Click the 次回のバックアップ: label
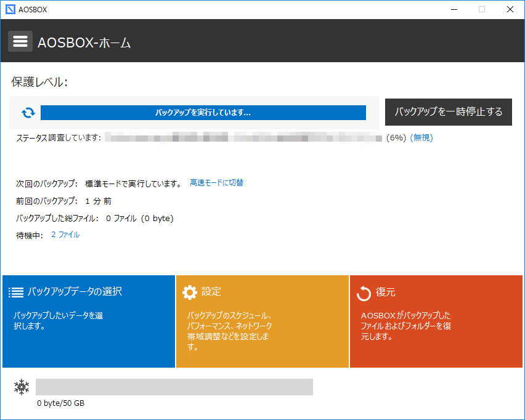This screenshot has width=525, height=420. pos(47,184)
